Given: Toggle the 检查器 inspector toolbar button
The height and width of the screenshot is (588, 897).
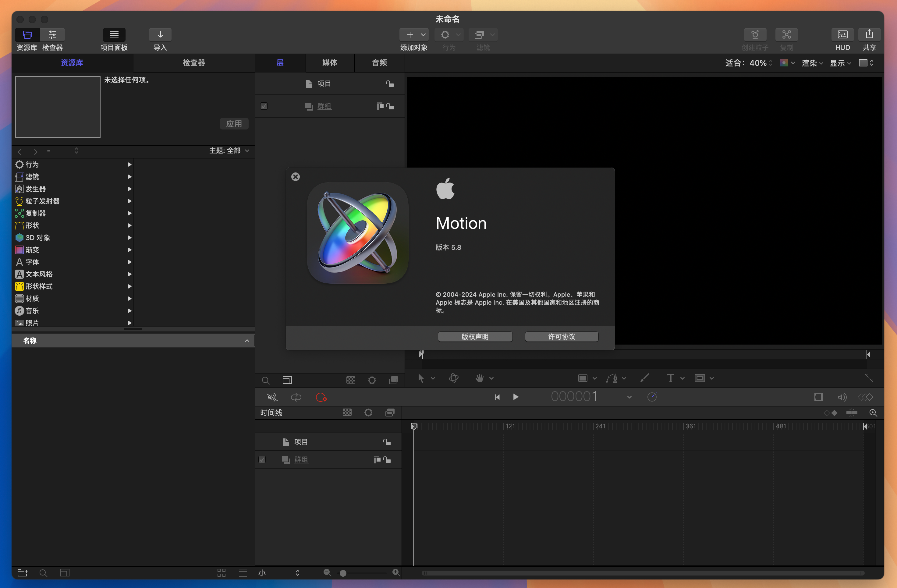Looking at the screenshot, I should click(52, 35).
